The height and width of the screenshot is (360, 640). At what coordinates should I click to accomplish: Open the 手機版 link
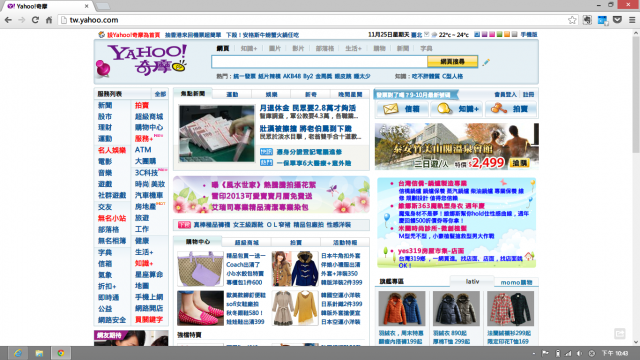point(529,35)
